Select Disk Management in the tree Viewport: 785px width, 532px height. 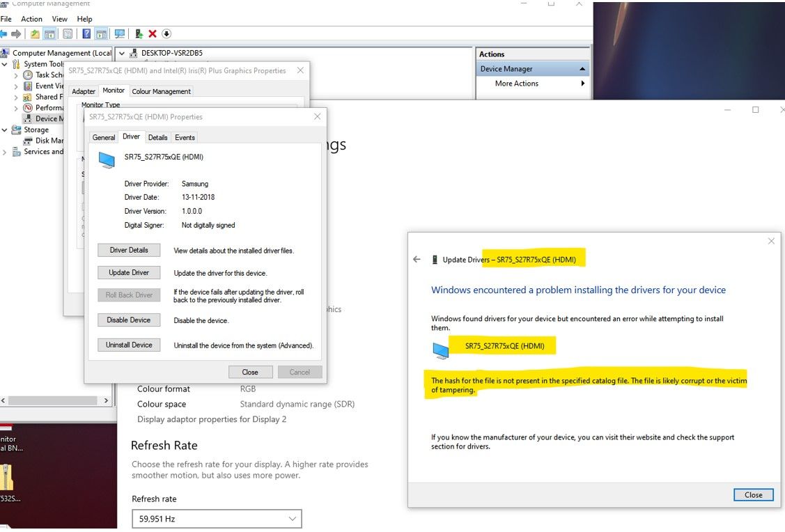49,141
